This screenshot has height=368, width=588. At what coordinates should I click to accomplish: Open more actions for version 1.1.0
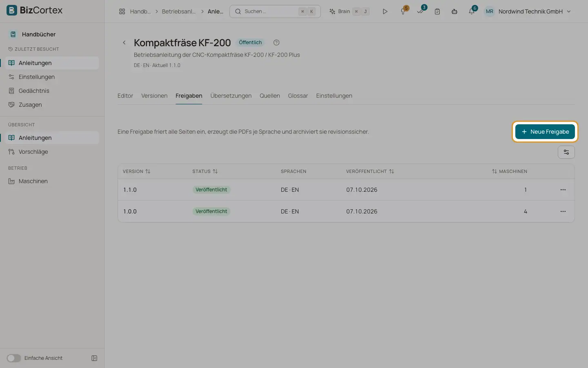click(563, 190)
